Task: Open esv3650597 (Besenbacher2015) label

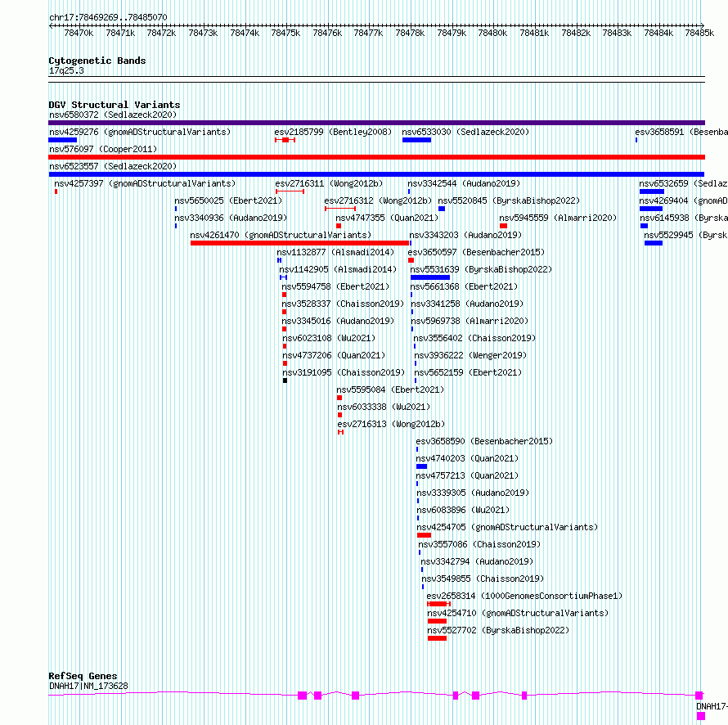Action: click(x=476, y=252)
